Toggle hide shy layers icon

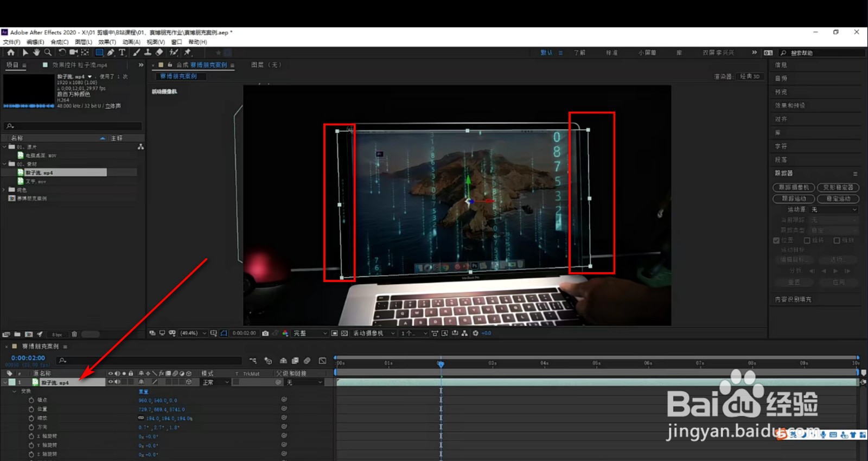[x=283, y=361]
